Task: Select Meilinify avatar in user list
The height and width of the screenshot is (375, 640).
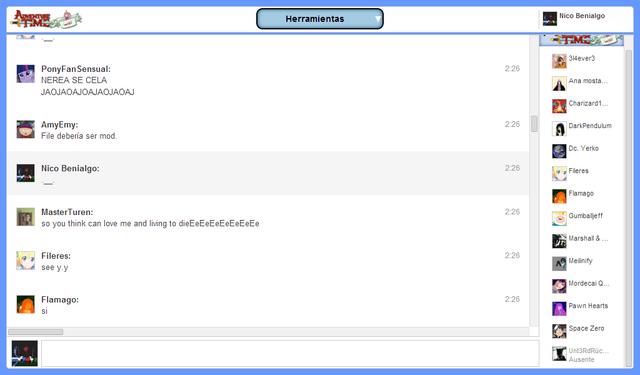Action: click(x=559, y=263)
